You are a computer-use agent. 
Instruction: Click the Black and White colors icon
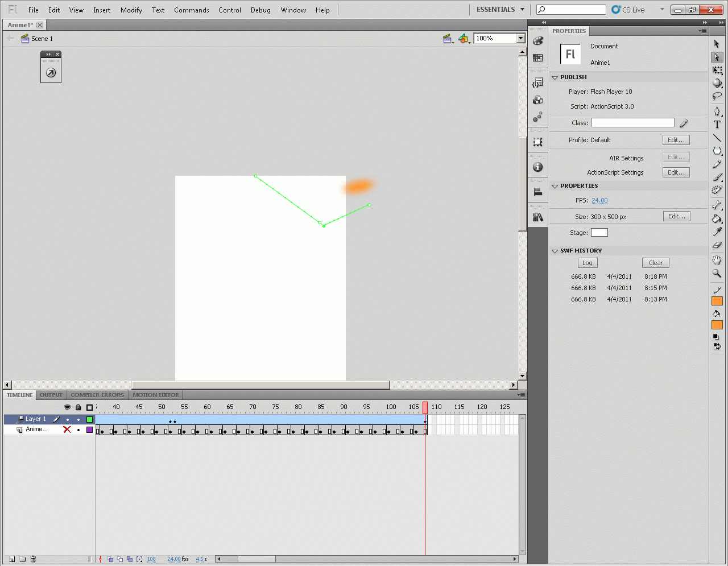716,337
